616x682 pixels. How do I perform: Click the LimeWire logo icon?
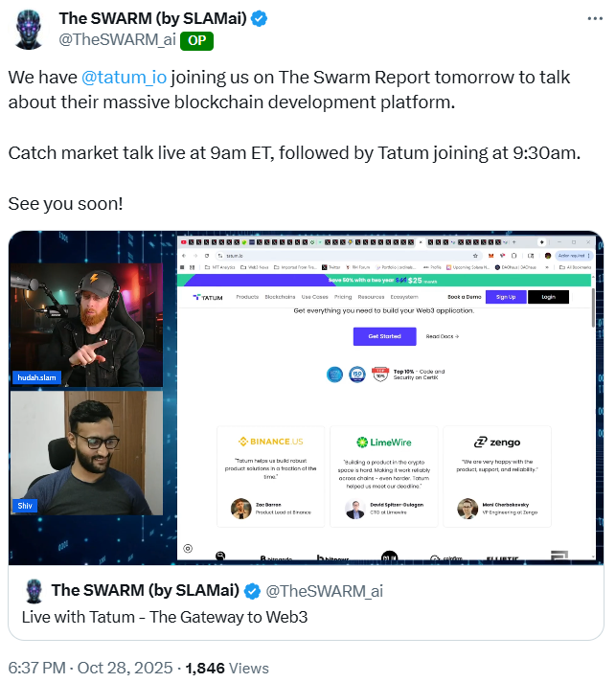362,443
